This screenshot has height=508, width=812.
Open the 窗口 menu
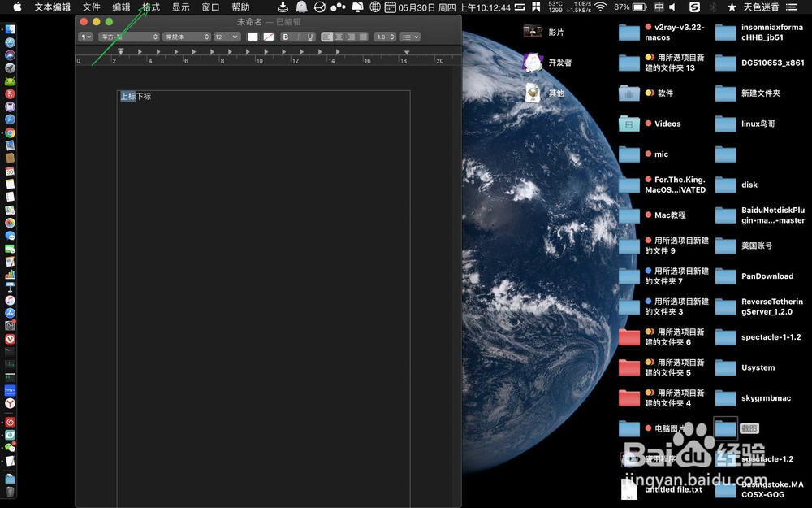coord(211,7)
